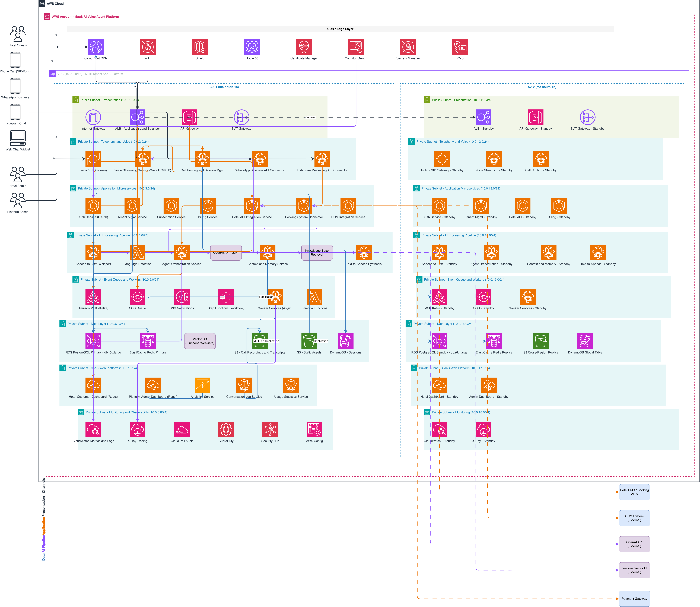The width and height of the screenshot is (700, 607).
Task: Click the Route 53 icon
Action: click(252, 47)
